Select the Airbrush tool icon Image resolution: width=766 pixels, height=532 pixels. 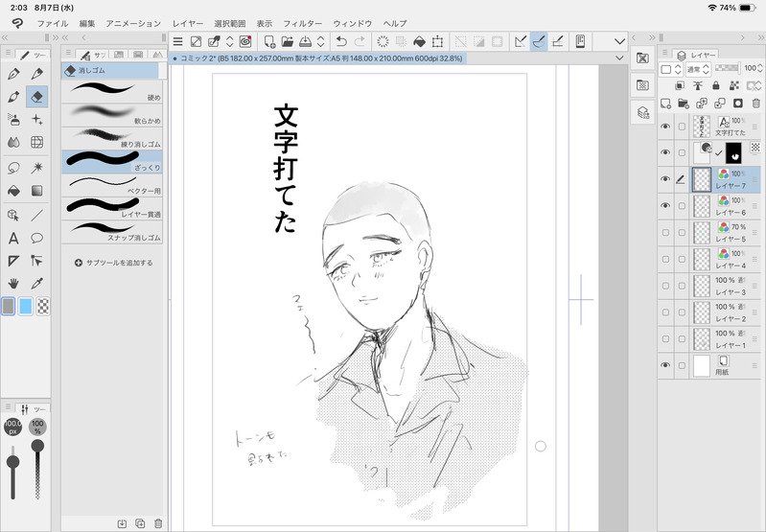click(x=13, y=119)
